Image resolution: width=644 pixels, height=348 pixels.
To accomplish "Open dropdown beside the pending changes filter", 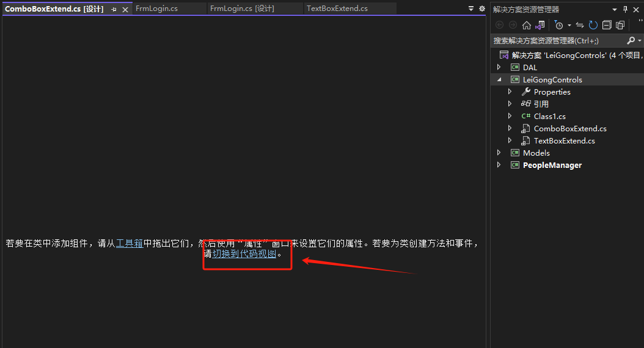I will tap(569, 26).
